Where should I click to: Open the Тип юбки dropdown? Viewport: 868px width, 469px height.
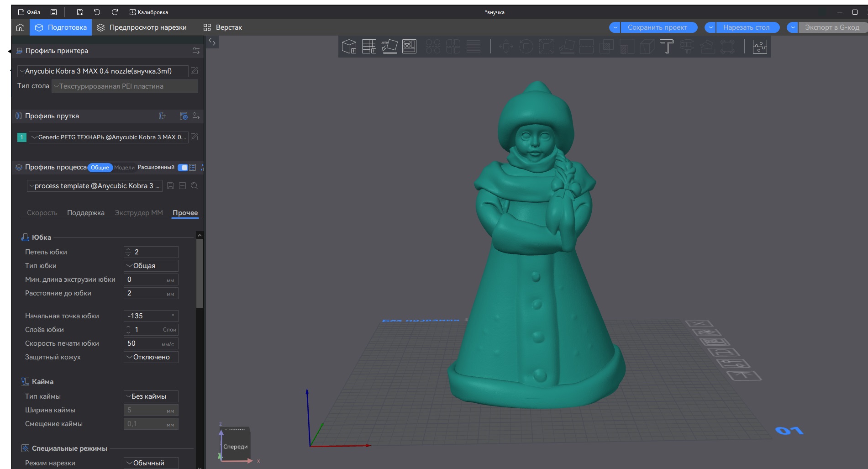tap(151, 266)
